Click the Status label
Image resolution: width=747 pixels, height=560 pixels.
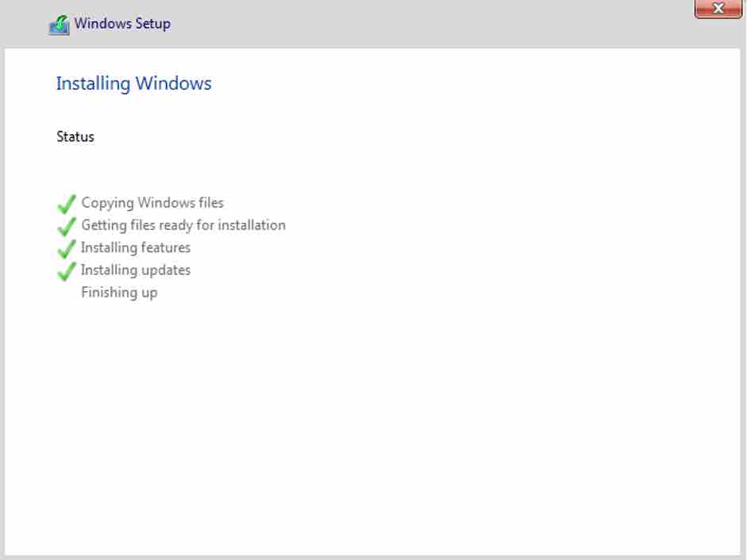[75, 136]
